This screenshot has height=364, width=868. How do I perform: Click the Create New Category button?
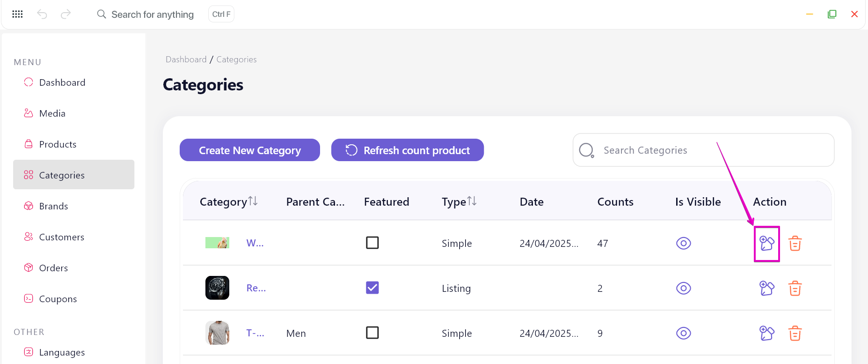(250, 150)
